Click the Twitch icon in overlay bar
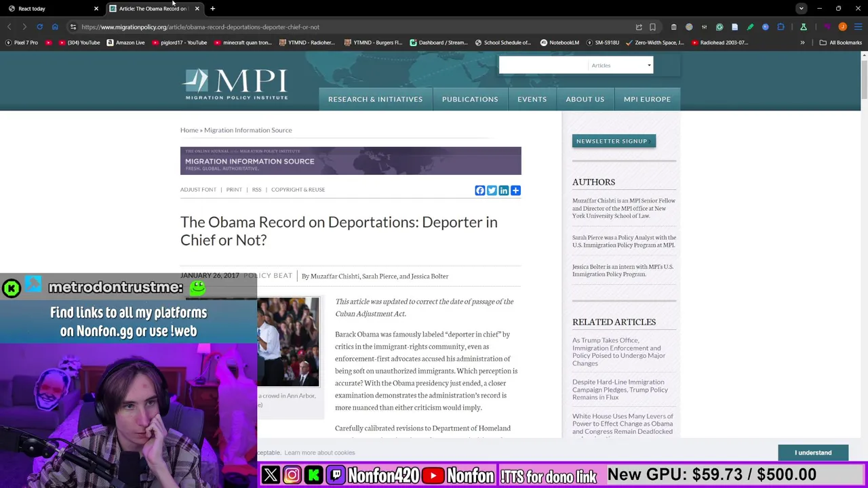The image size is (868, 488). coord(336,475)
